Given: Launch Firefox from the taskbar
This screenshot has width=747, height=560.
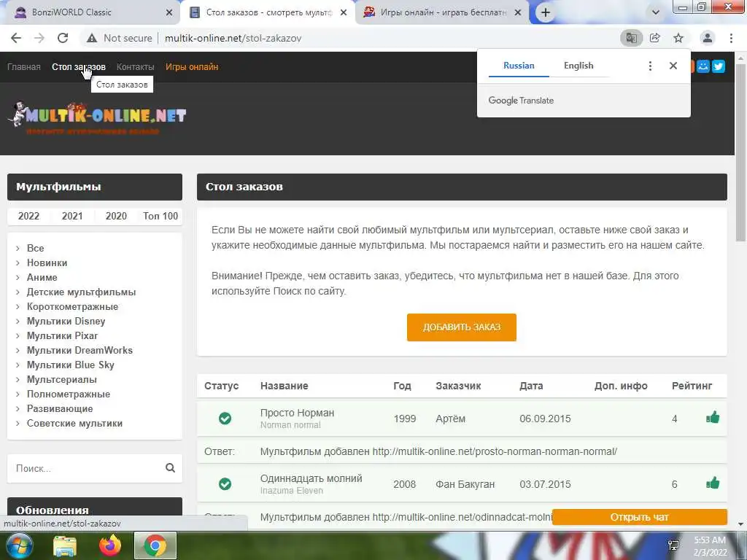Looking at the screenshot, I should pyautogui.click(x=110, y=546).
